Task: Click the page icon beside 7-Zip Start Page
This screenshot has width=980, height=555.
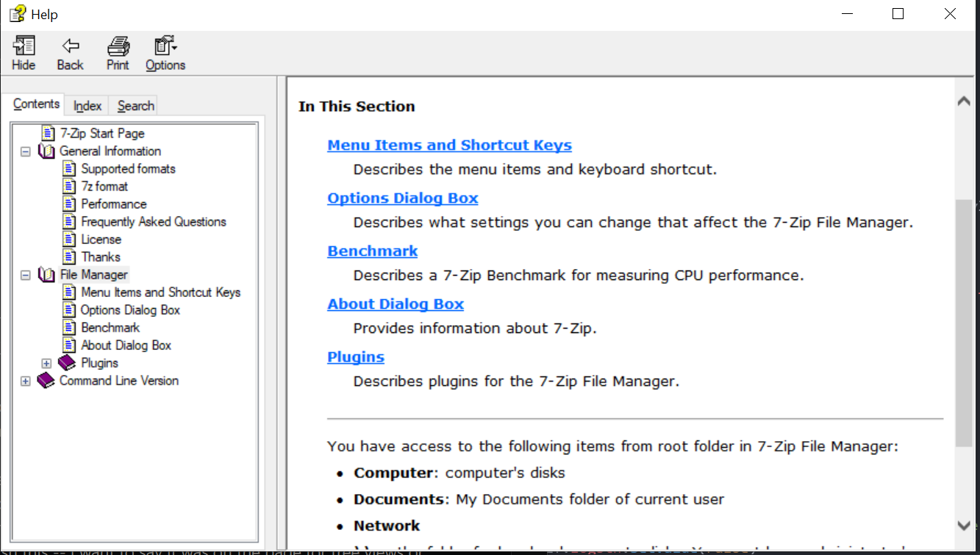Action: click(x=48, y=134)
